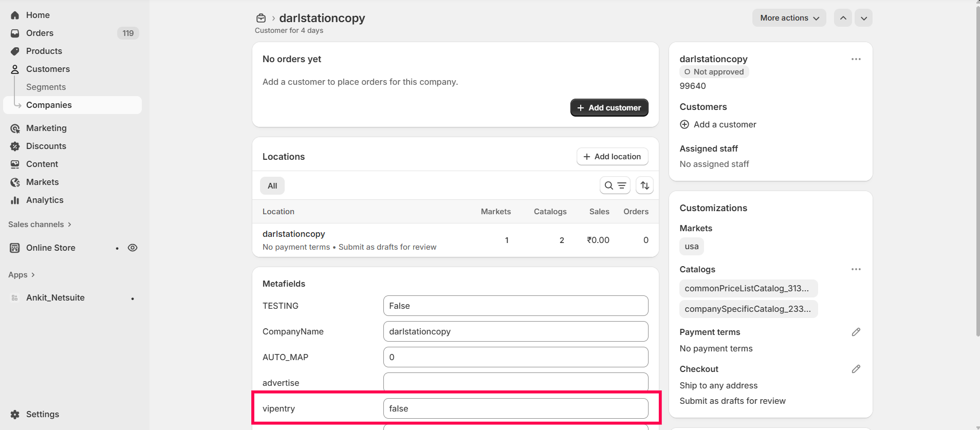The height and width of the screenshot is (430, 980).
Task: Click the vipentry metafield input
Action: [x=515, y=408]
